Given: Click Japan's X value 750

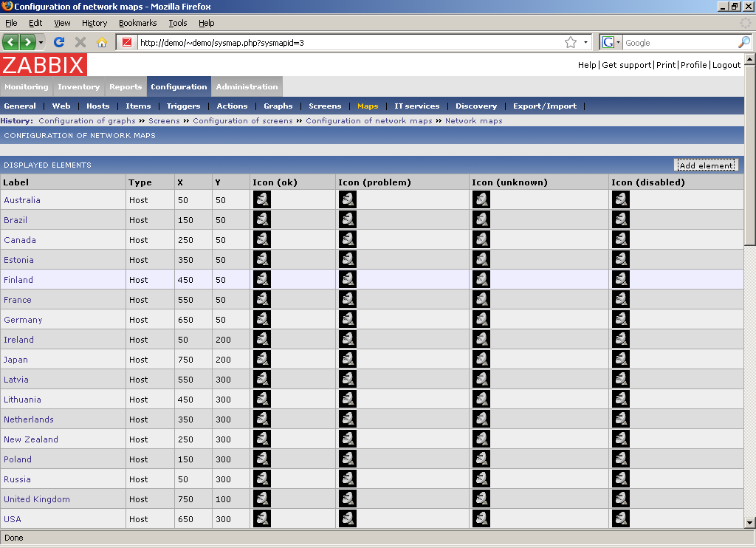Looking at the screenshot, I should (185, 360).
